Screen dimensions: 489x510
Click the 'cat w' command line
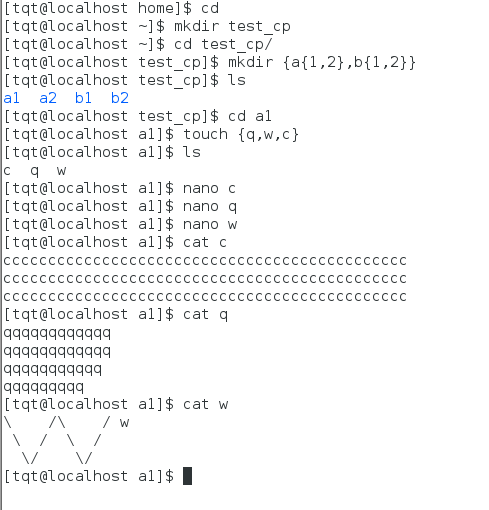116,405
